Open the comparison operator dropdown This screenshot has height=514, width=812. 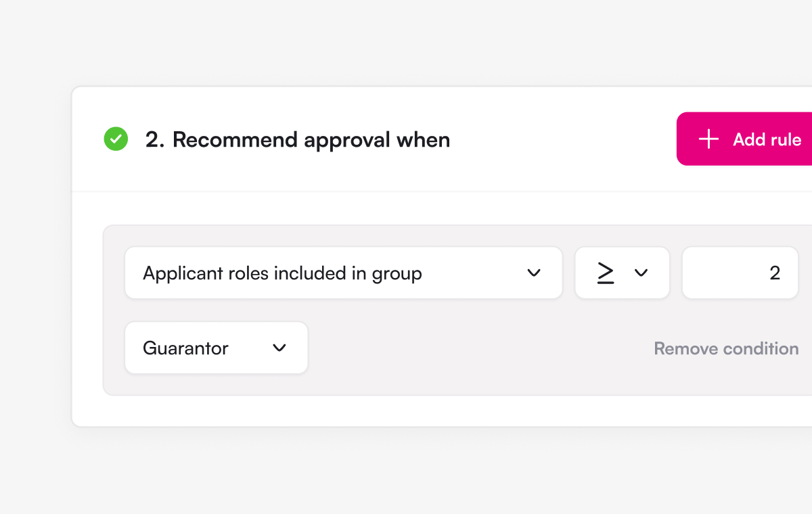coord(623,273)
